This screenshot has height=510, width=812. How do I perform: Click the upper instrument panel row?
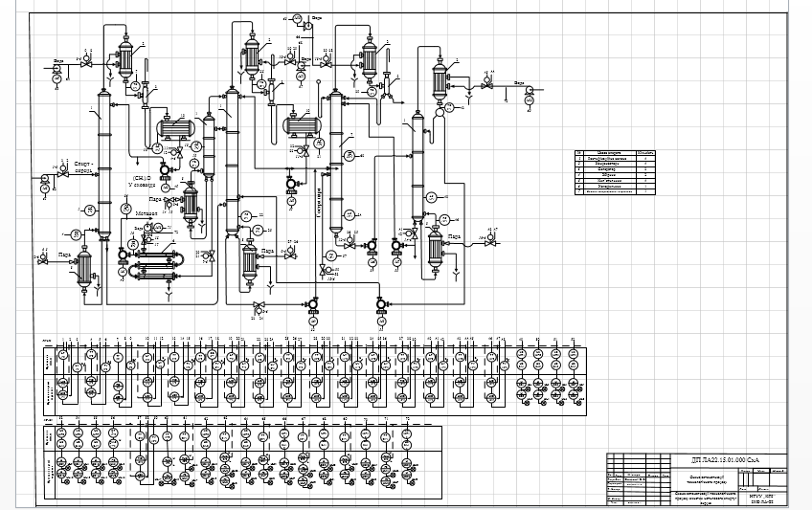point(287,373)
